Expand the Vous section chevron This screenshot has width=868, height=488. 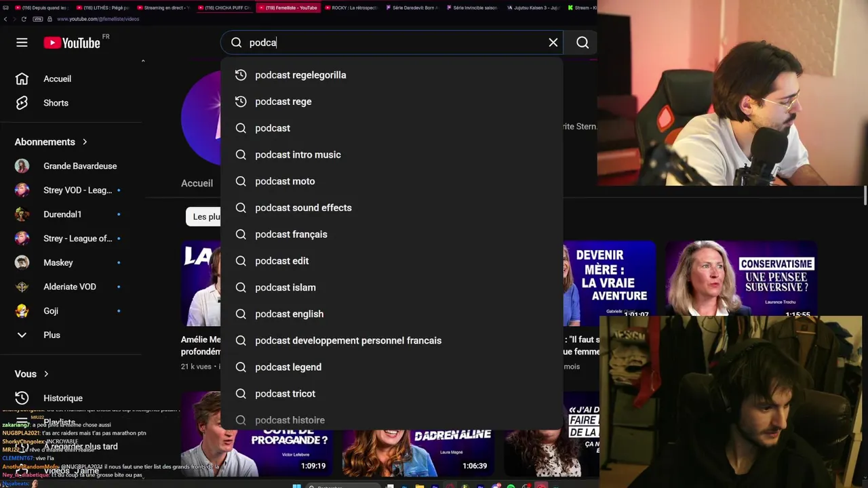point(46,374)
